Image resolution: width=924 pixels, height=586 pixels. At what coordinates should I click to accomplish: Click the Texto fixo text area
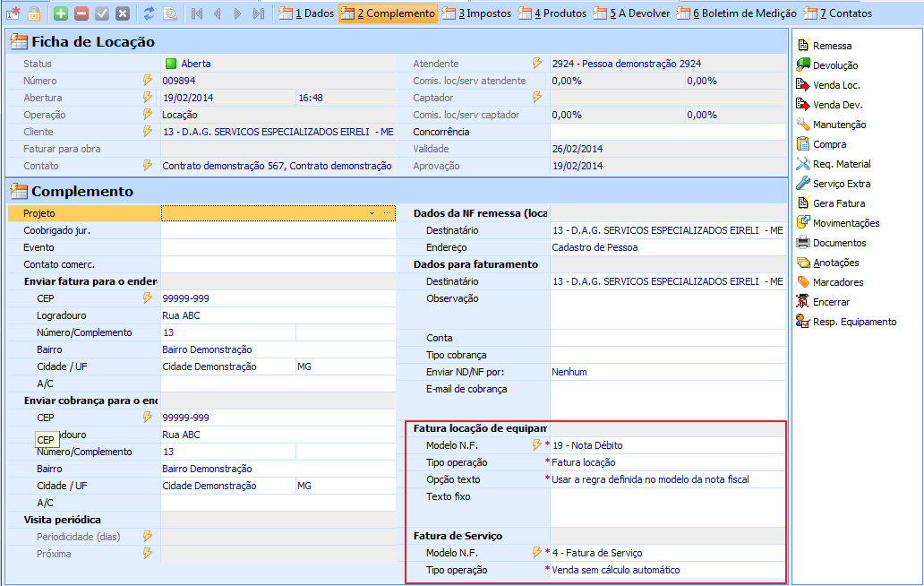[668, 507]
